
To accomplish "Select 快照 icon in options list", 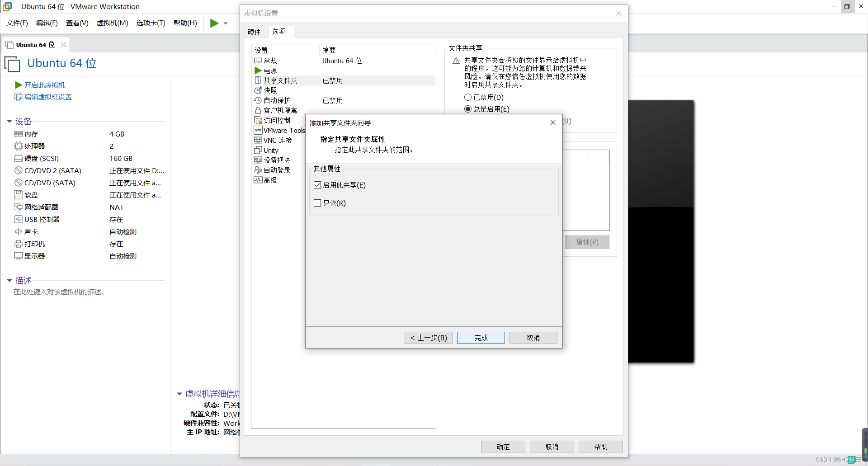I will (258, 90).
